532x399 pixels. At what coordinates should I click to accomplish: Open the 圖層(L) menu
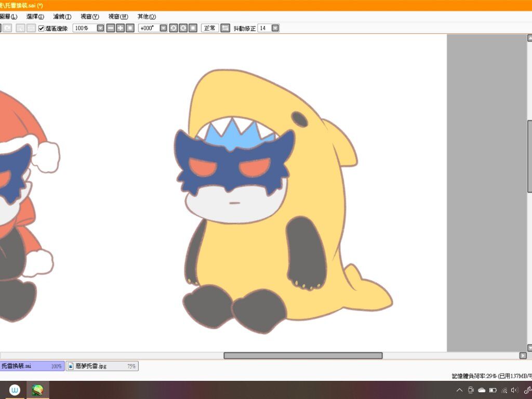(x=8, y=16)
